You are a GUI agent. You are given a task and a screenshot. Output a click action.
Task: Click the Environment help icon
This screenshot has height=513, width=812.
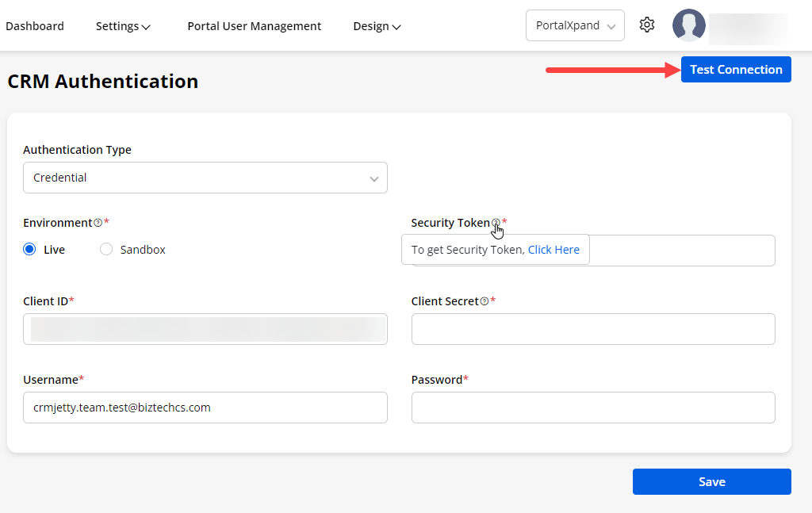point(98,224)
